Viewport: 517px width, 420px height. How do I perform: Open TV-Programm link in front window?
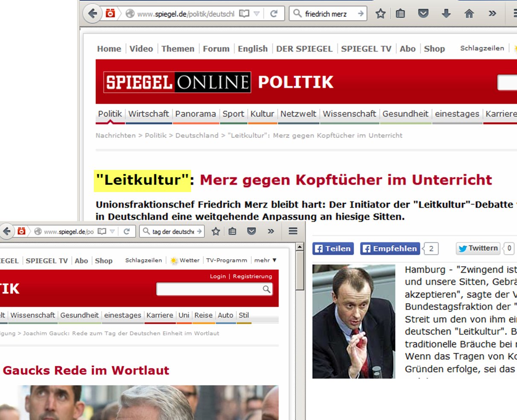[x=227, y=260]
